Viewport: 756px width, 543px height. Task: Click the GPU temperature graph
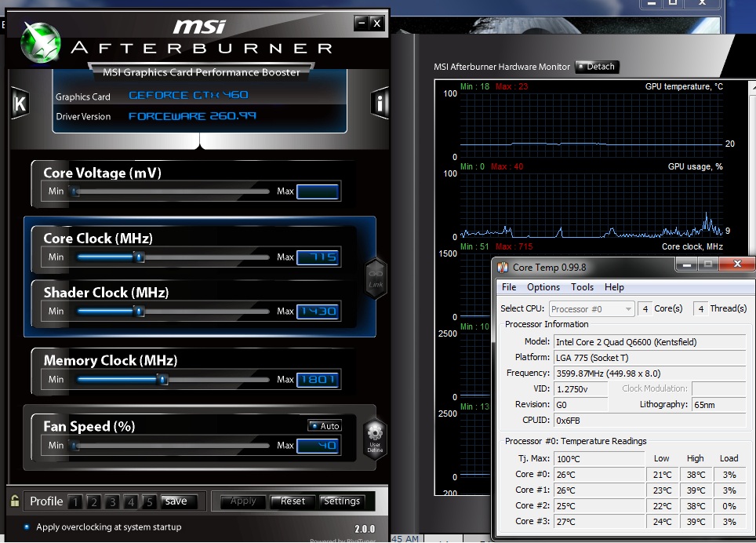(x=591, y=126)
